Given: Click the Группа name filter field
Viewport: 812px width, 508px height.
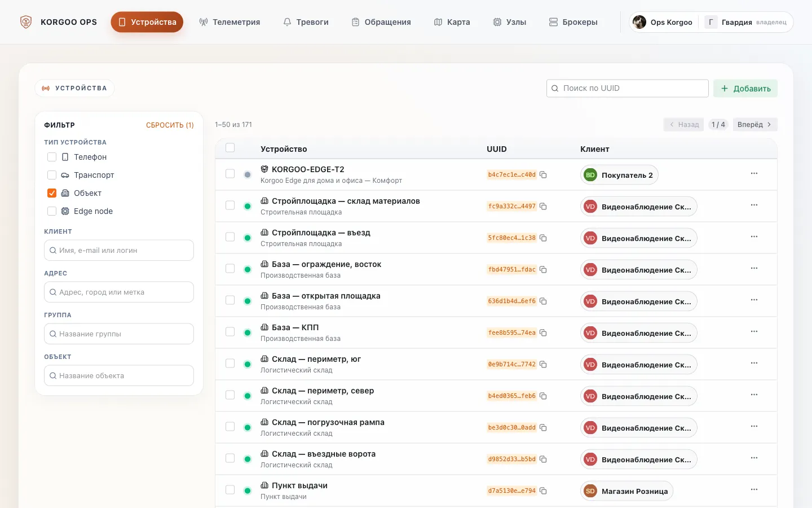Looking at the screenshot, I should click(x=119, y=334).
